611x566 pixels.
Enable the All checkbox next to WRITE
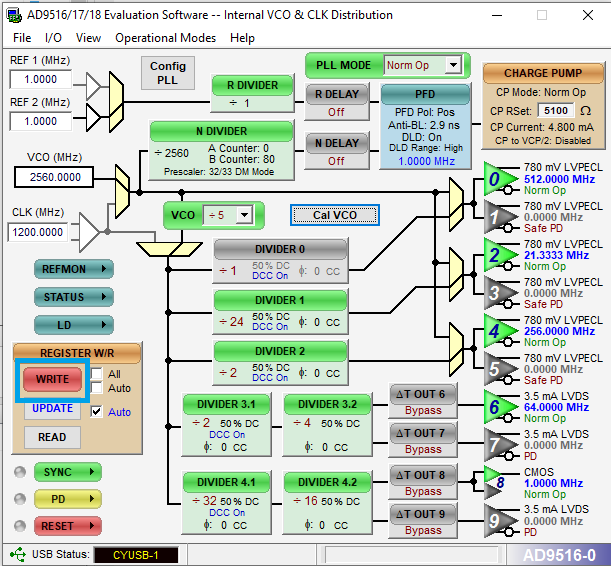[x=97, y=374]
